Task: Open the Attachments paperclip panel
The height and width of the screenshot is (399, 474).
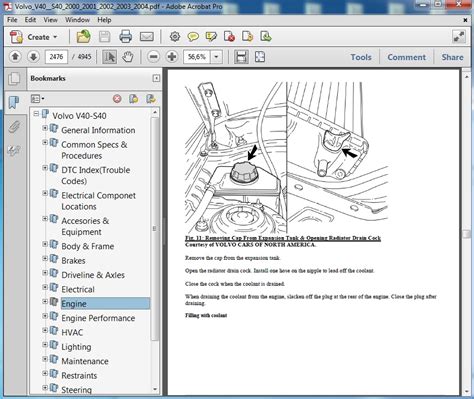Action: coord(14,127)
